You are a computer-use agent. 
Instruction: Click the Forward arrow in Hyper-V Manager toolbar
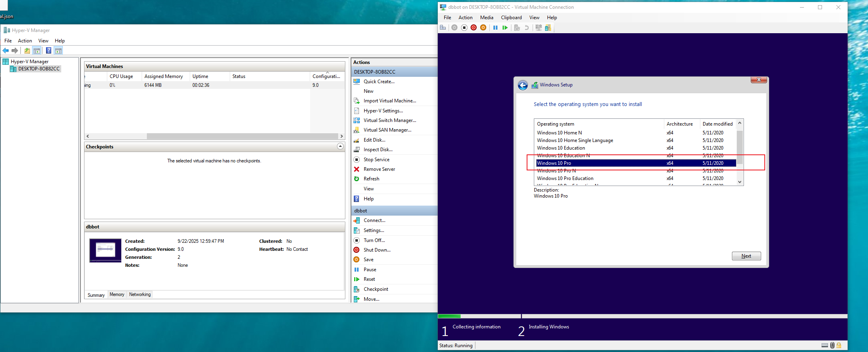[15, 50]
